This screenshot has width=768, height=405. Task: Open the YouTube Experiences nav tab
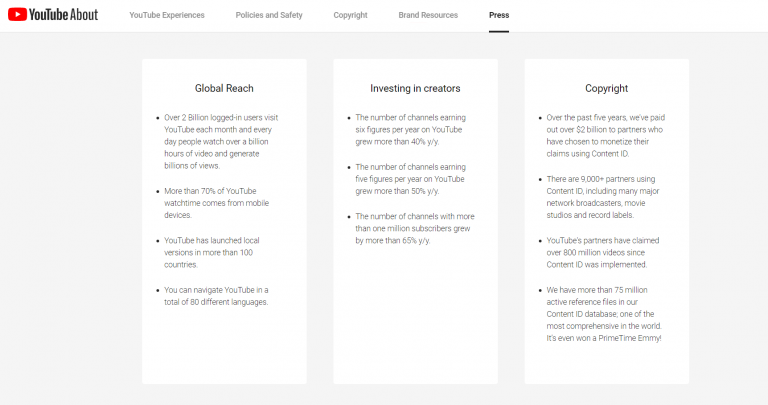coord(167,15)
